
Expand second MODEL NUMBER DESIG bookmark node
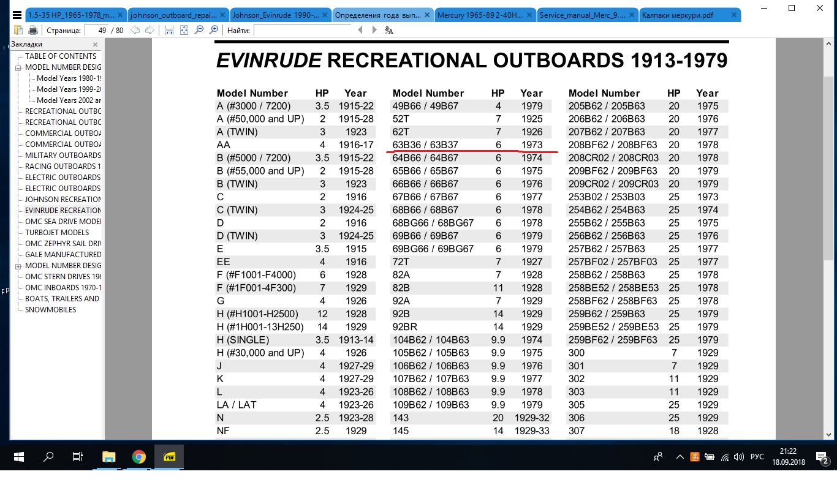tap(18, 266)
